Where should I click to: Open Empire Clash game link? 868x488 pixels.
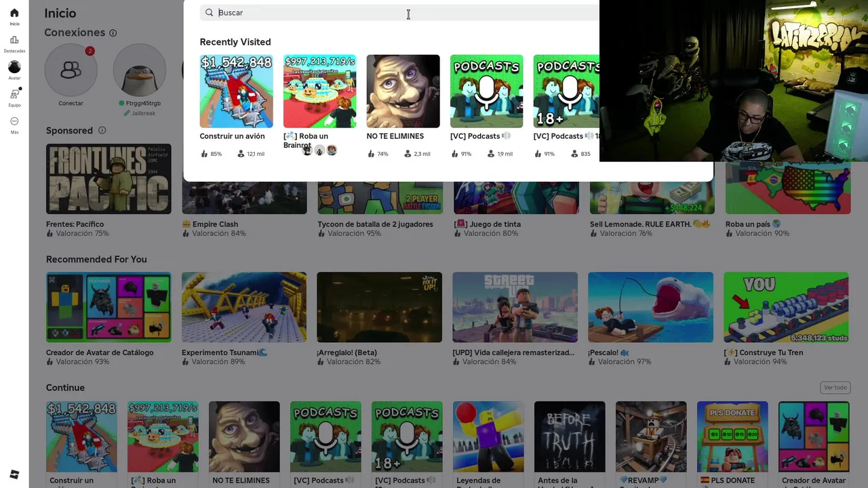(x=214, y=224)
